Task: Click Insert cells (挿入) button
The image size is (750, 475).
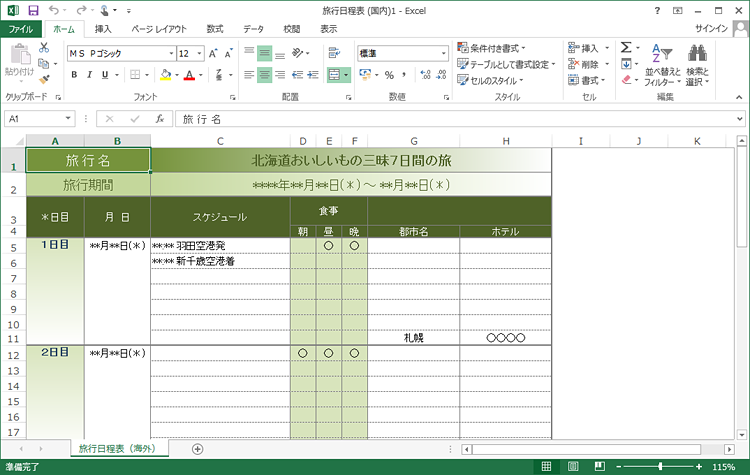Action: coord(588,48)
